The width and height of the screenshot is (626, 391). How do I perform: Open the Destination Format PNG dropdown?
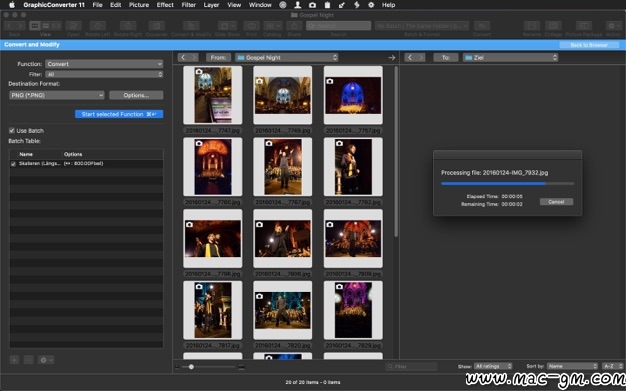[x=56, y=95]
